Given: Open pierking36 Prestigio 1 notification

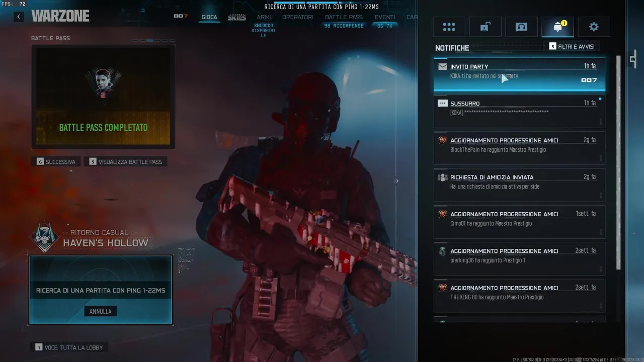Looking at the screenshot, I should click(520, 259).
